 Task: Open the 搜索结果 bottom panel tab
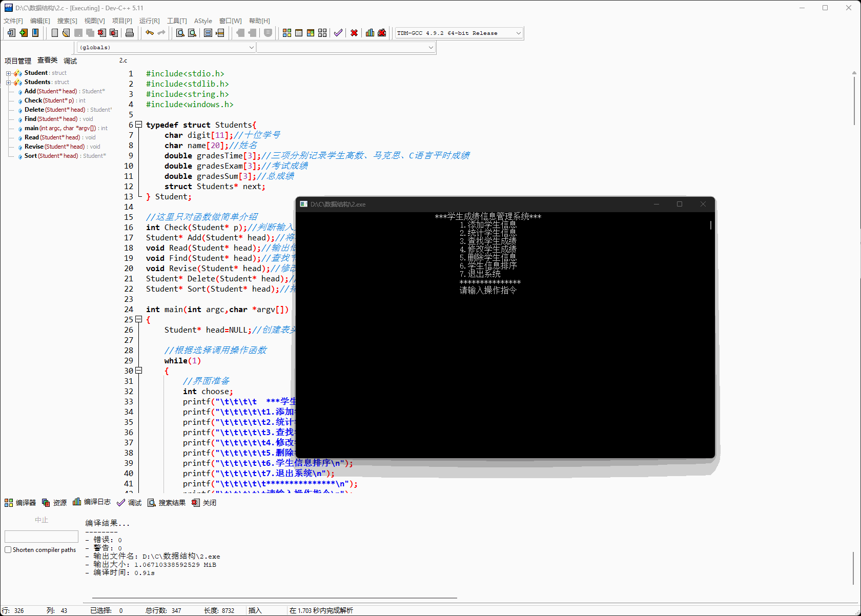pos(167,503)
